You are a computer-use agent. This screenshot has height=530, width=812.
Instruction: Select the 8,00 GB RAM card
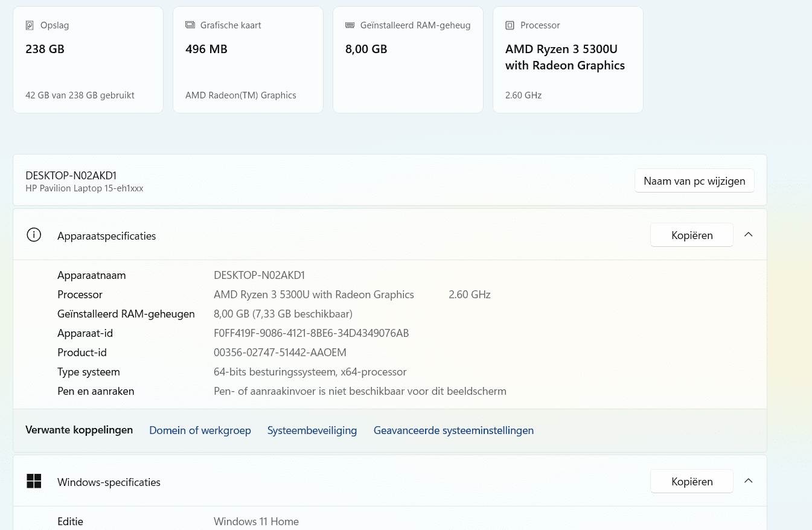(x=408, y=60)
